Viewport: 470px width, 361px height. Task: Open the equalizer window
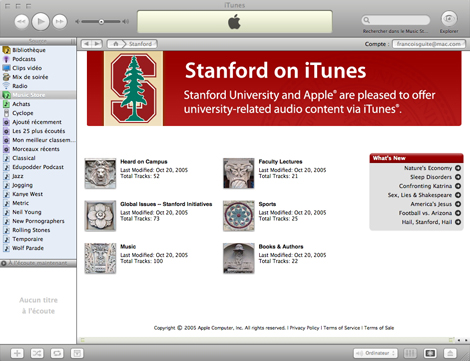click(410, 353)
